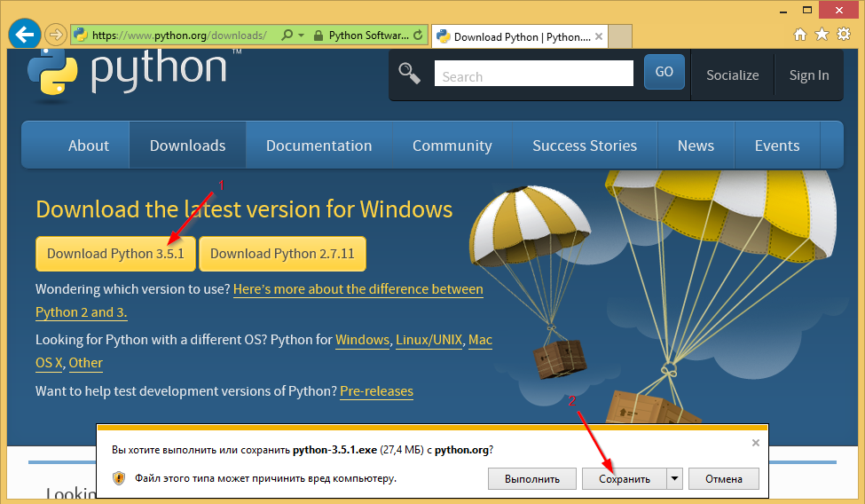The image size is (865, 504).
Task: Expand the Сохранить dropdown arrow
Action: coord(674,478)
